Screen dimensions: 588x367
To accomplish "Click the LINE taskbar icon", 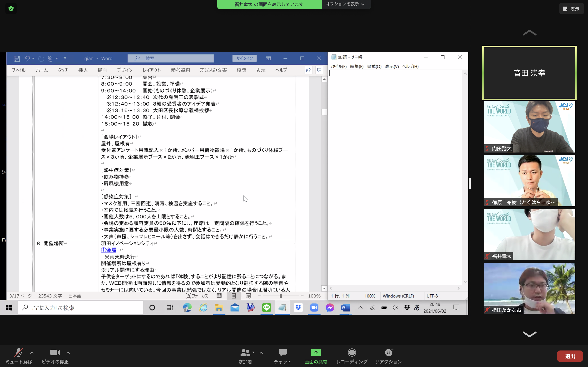I will pyautogui.click(x=267, y=308).
